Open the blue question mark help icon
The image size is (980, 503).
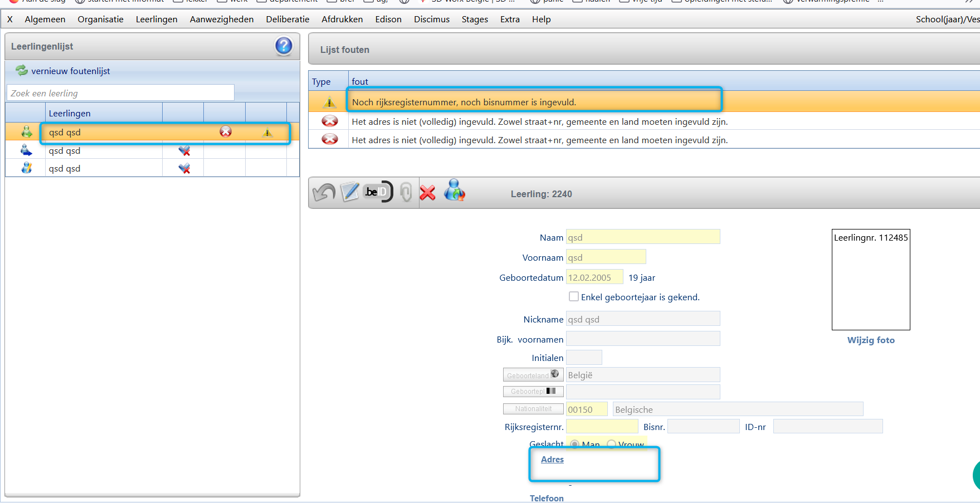(284, 46)
